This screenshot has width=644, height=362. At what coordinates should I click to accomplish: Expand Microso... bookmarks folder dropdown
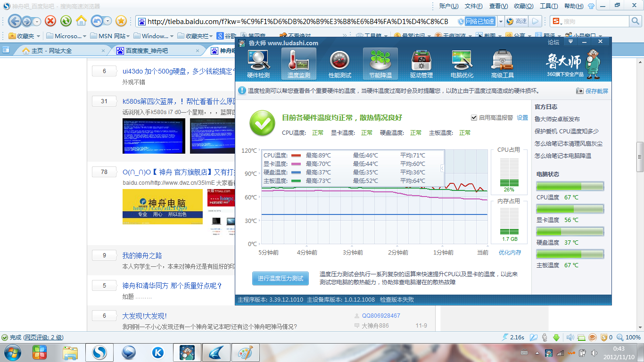[x=84, y=36]
